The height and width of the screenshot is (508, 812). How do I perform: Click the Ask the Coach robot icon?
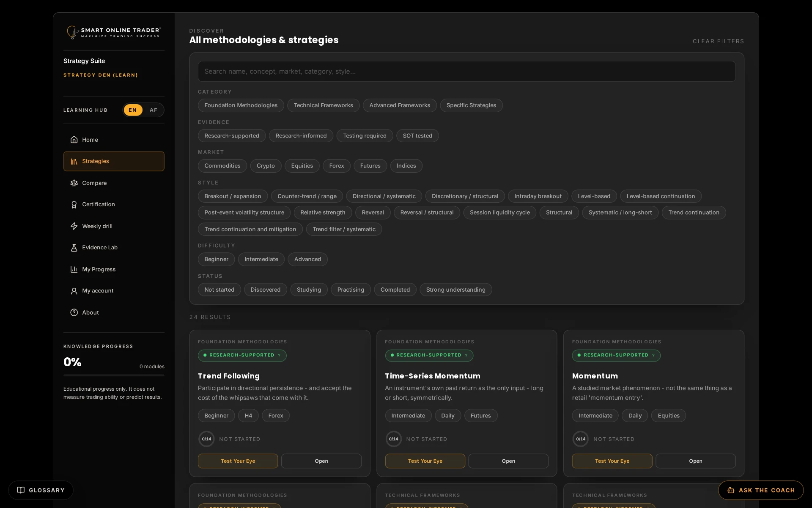point(731,490)
